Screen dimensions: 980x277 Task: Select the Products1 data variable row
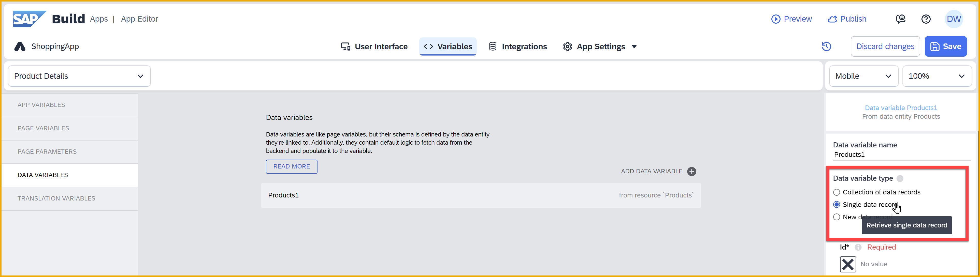pyautogui.click(x=481, y=195)
